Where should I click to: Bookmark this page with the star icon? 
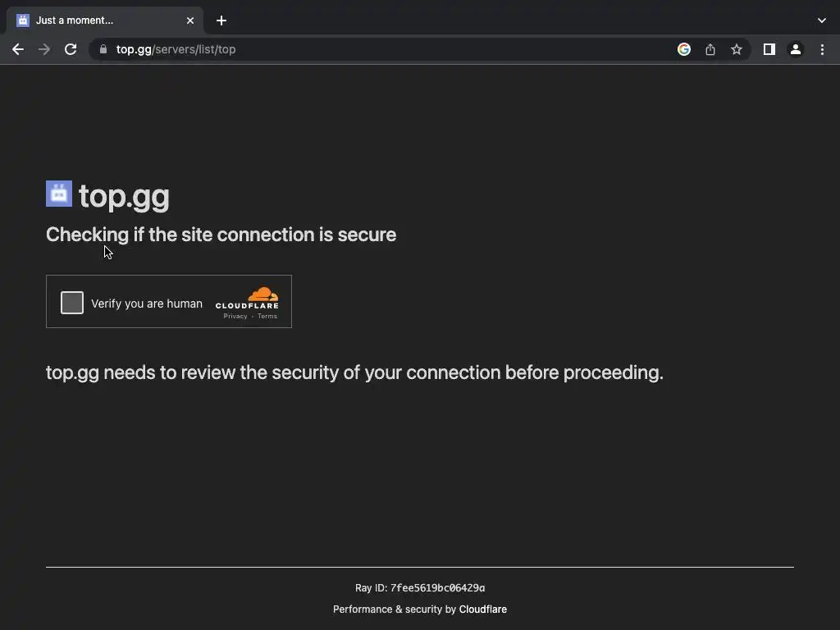[x=737, y=49]
